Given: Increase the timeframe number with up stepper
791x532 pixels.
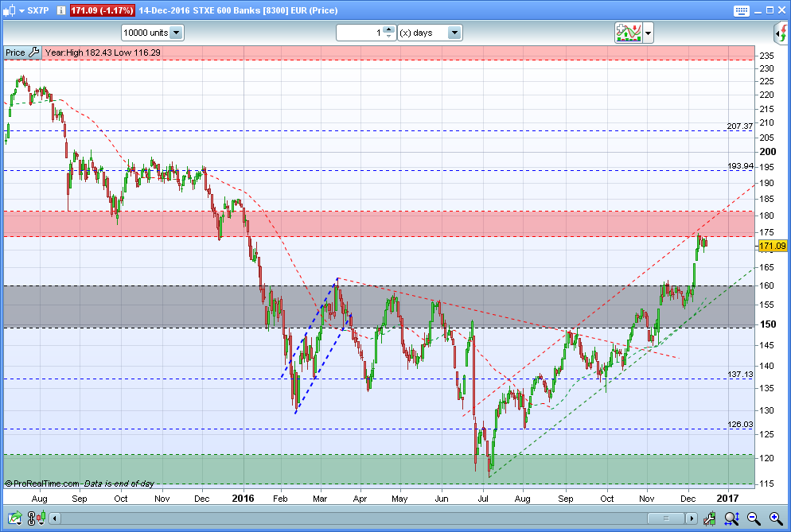Looking at the screenshot, I should click(x=388, y=29).
